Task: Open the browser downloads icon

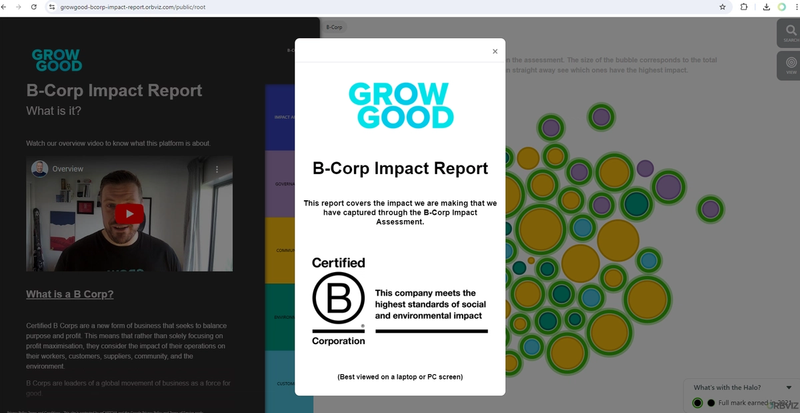Action: (766, 7)
